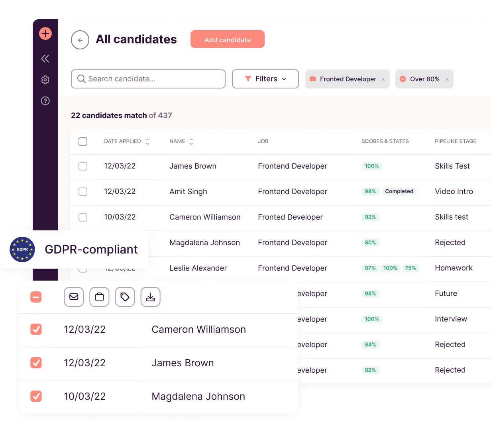The width and height of the screenshot is (491, 448).
Task: Go back using the arrow button
Action: point(80,40)
